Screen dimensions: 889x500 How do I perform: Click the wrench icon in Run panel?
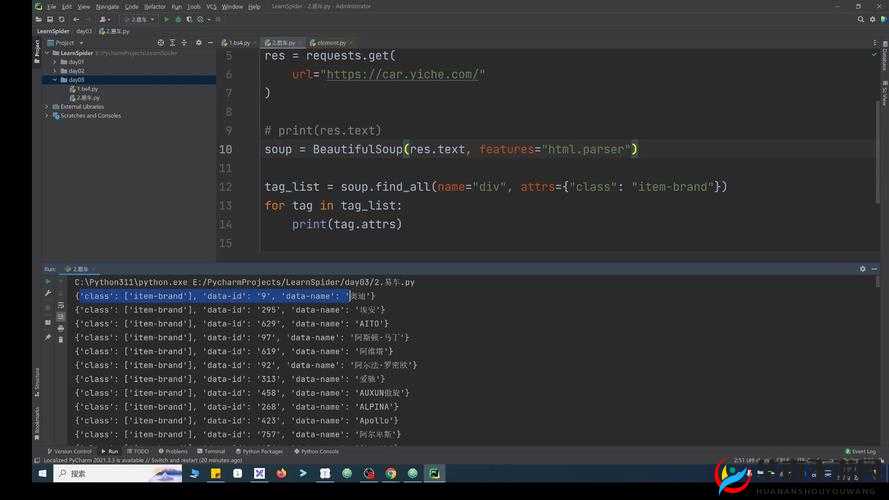[48, 293]
